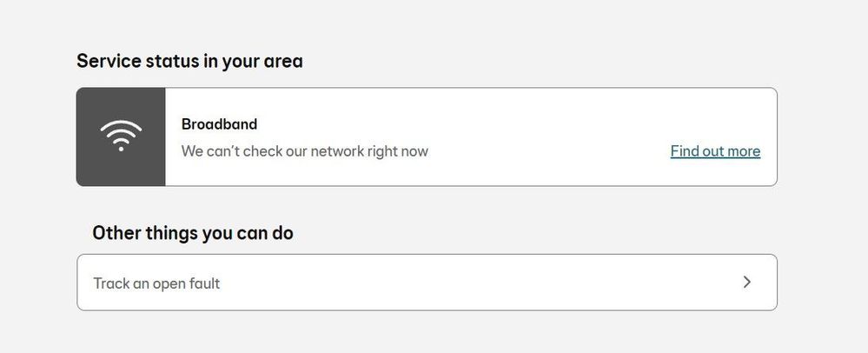Go to broadband details via Find out more
The width and height of the screenshot is (868, 353).
(715, 151)
